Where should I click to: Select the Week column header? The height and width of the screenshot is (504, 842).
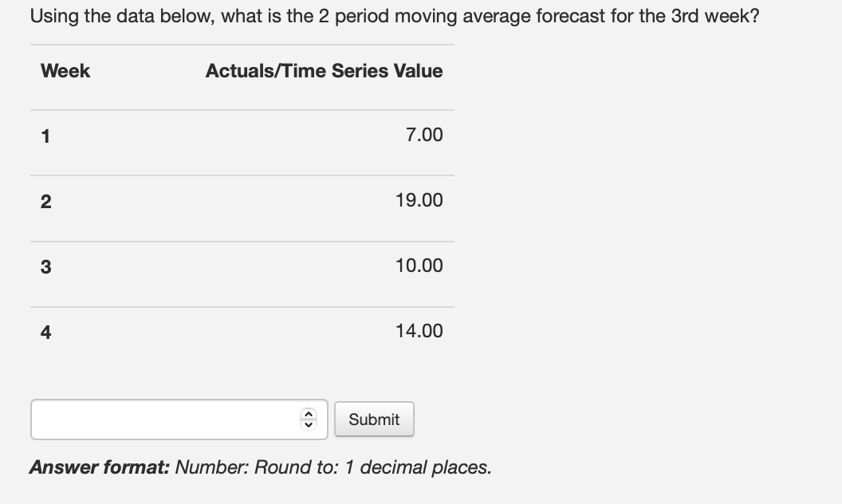pyautogui.click(x=65, y=71)
